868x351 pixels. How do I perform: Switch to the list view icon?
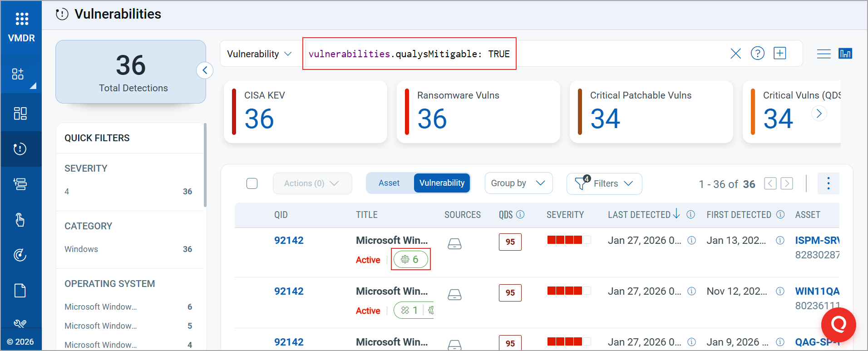pos(824,54)
